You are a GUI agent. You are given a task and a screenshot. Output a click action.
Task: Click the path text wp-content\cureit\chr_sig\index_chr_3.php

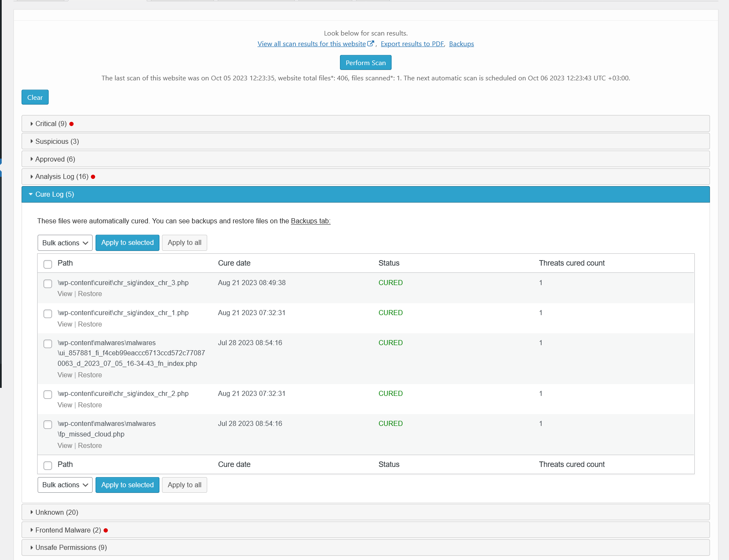click(123, 283)
